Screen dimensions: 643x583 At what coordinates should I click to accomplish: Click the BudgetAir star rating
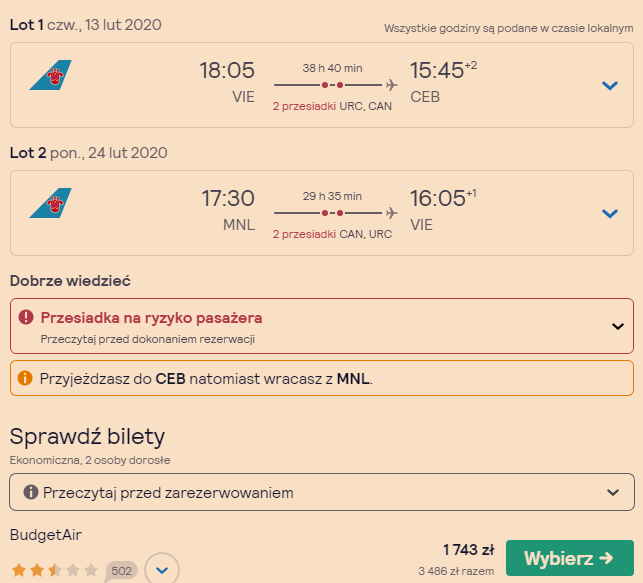click(x=55, y=570)
